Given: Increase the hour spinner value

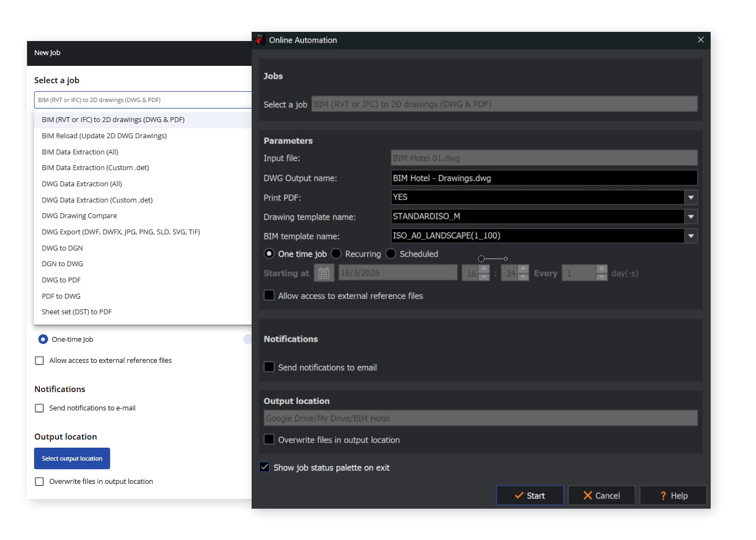Looking at the screenshot, I should (484, 269).
